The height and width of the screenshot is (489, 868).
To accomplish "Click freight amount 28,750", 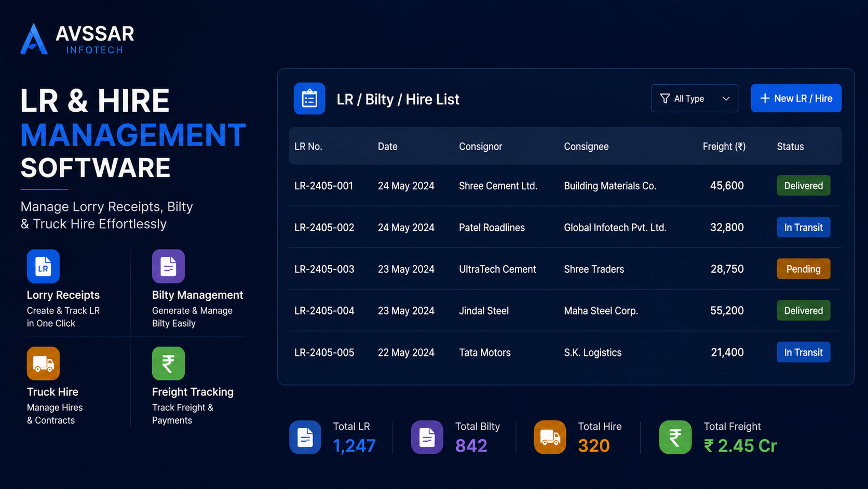I will pos(727,269).
